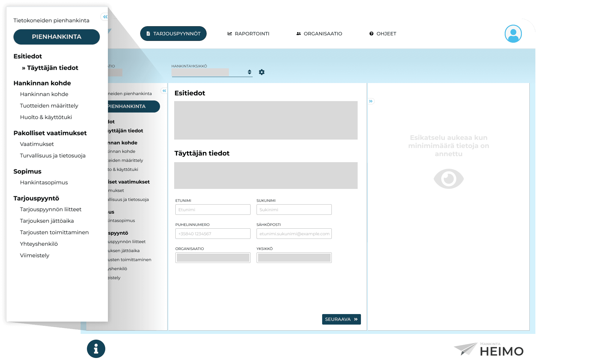Image resolution: width=616 pixels, height=364 pixels.
Task: Click the round info icon at bottom
Action: (x=96, y=349)
